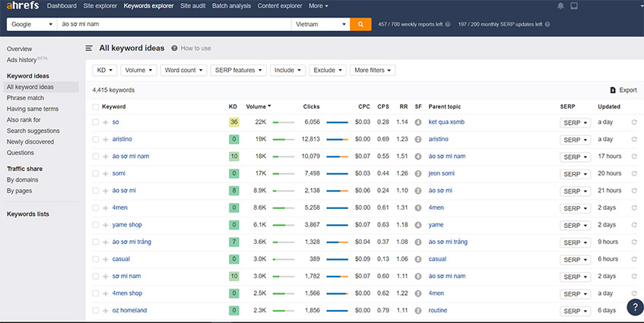Add keyword 'somi' with plus icon
644x323 pixels.
coord(106,173)
